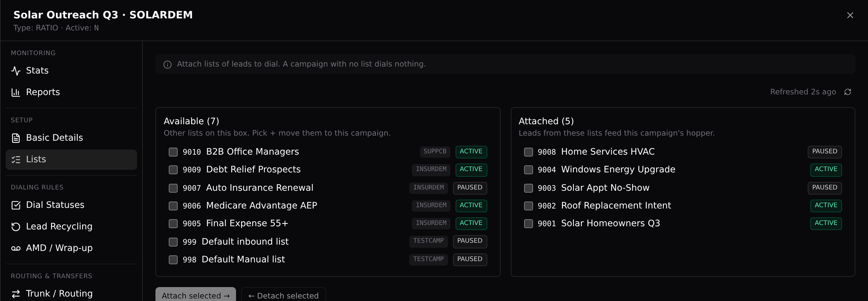Viewport: 868px width, 301px height.
Task: Open the Stats section
Action: [x=71, y=71]
